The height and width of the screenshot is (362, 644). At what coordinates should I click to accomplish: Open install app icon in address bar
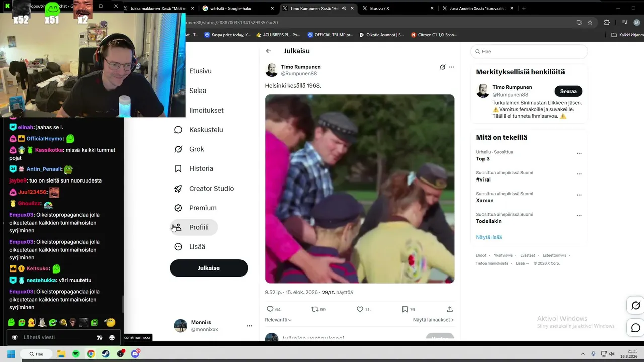579,22
